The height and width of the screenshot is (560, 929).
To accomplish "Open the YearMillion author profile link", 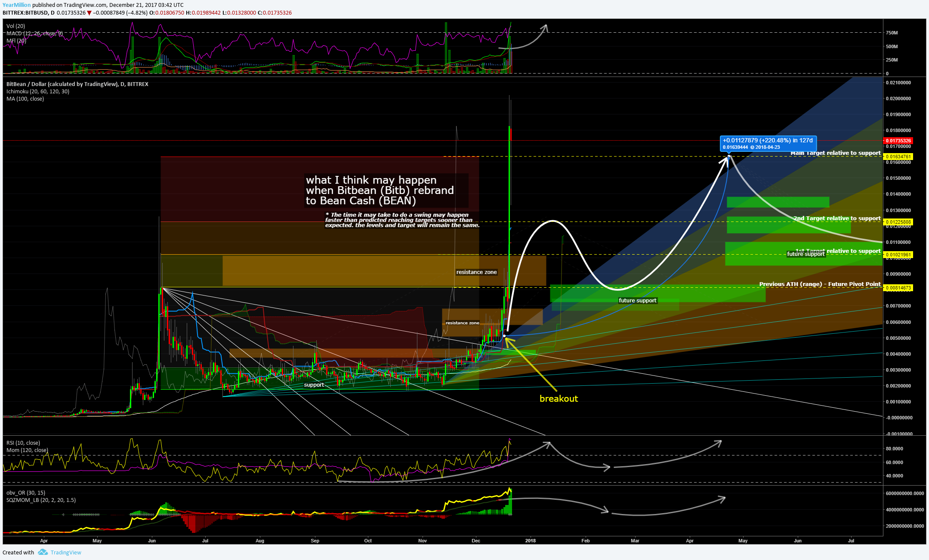I will (x=16, y=5).
